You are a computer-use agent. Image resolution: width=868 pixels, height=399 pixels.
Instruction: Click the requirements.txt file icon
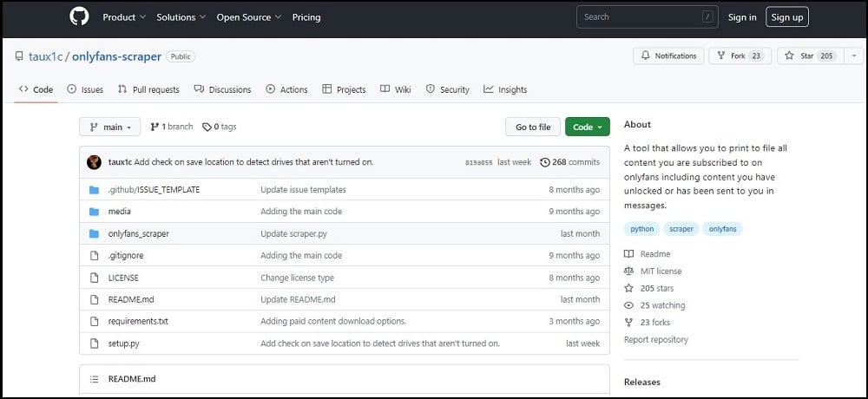click(94, 321)
